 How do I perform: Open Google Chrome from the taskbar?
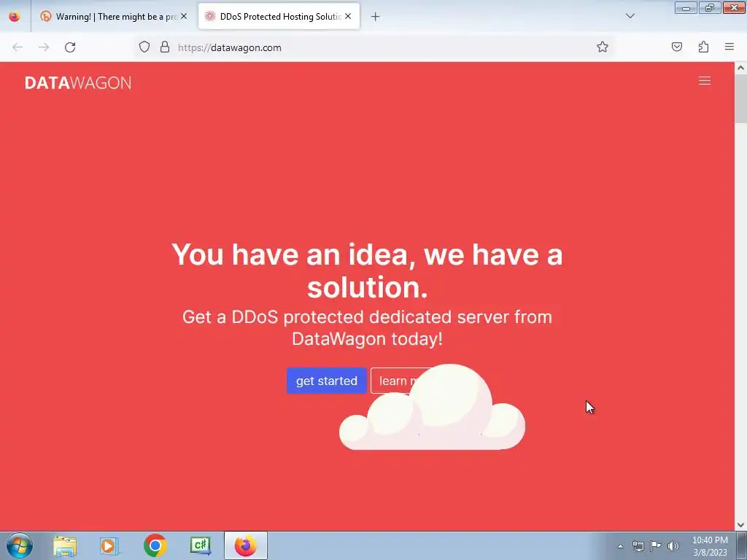[x=155, y=545]
